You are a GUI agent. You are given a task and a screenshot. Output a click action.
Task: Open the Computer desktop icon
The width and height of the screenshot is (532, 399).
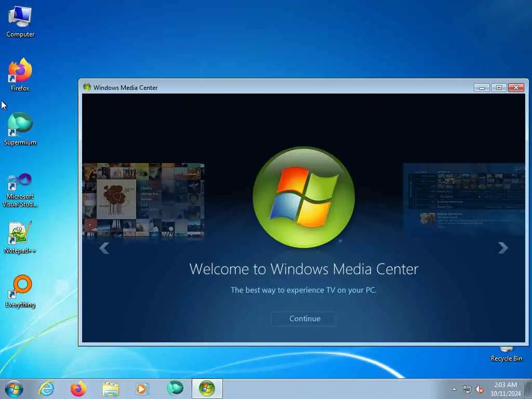[x=20, y=22]
